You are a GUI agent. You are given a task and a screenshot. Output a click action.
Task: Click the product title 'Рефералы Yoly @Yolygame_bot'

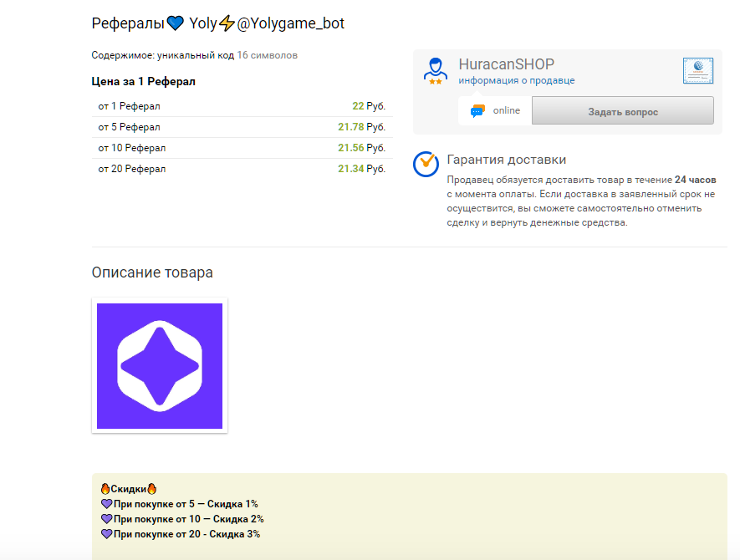(218, 23)
